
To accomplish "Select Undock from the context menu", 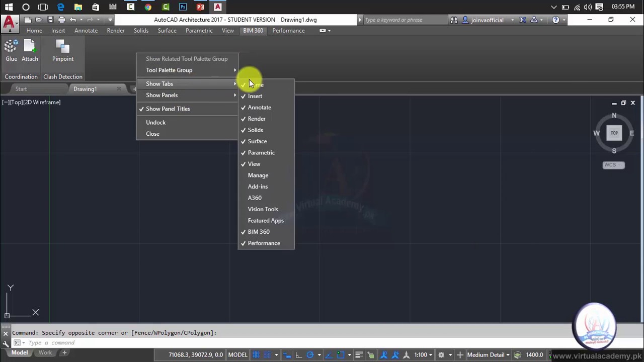I will click(187, 122).
